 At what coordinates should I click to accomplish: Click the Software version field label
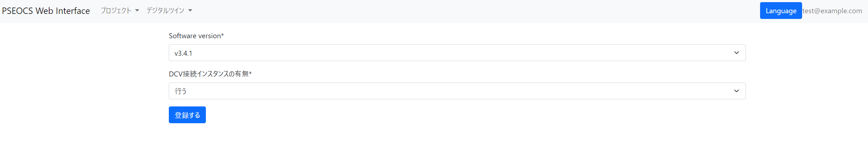[195, 36]
